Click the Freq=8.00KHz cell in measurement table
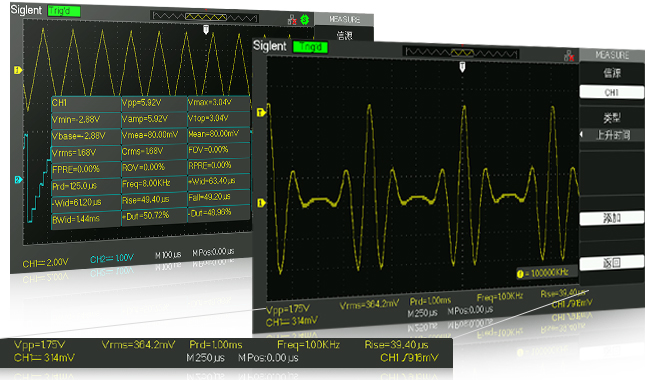Image resolution: width=650 pixels, height=380 pixels. 154,183
